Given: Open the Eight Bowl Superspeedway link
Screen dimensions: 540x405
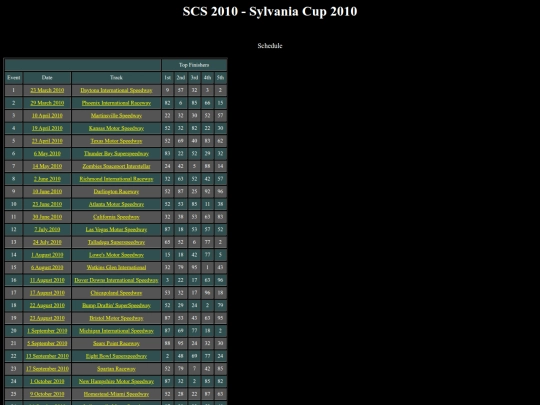Looking at the screenshot, I should [x=116, y=356].
